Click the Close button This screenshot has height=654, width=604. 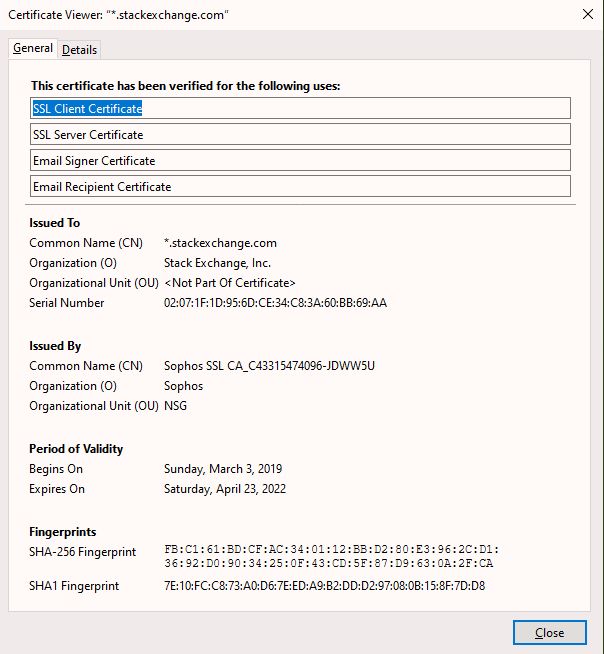549,632
